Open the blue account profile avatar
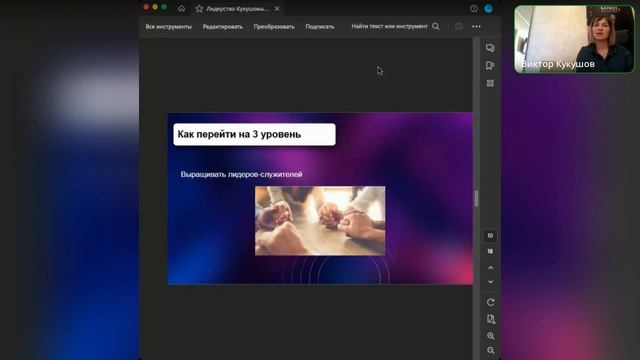Screen dimensions: 640x360 [x=489, y=9]
